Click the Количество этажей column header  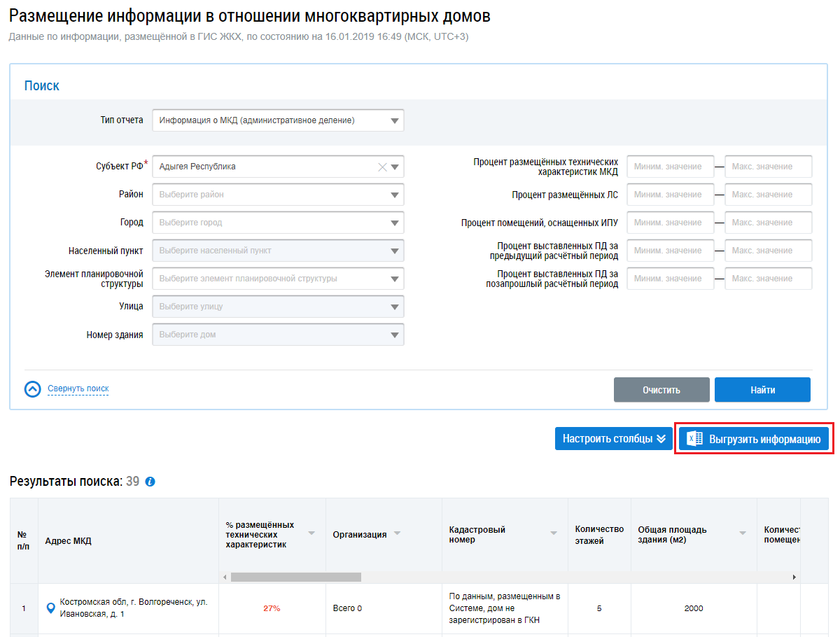pos(598,535)
